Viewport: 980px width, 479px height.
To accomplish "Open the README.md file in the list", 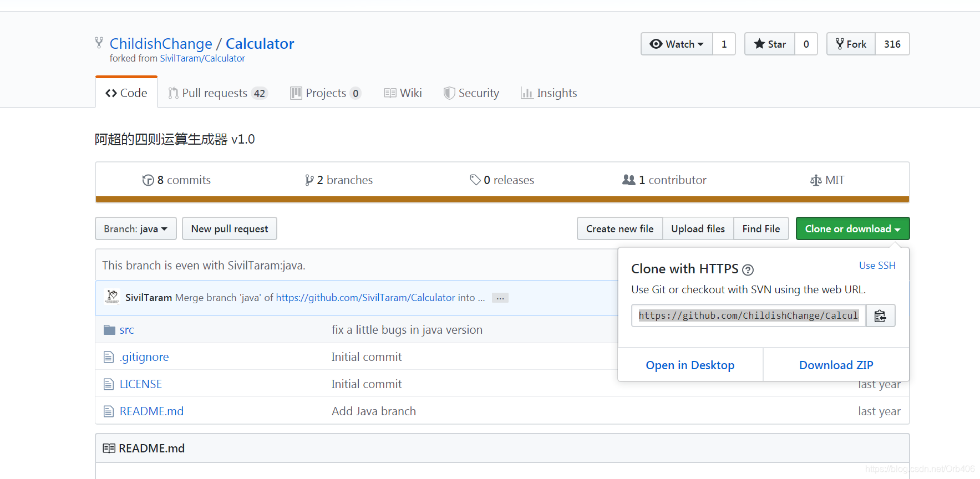I will (x=151, y=411).
